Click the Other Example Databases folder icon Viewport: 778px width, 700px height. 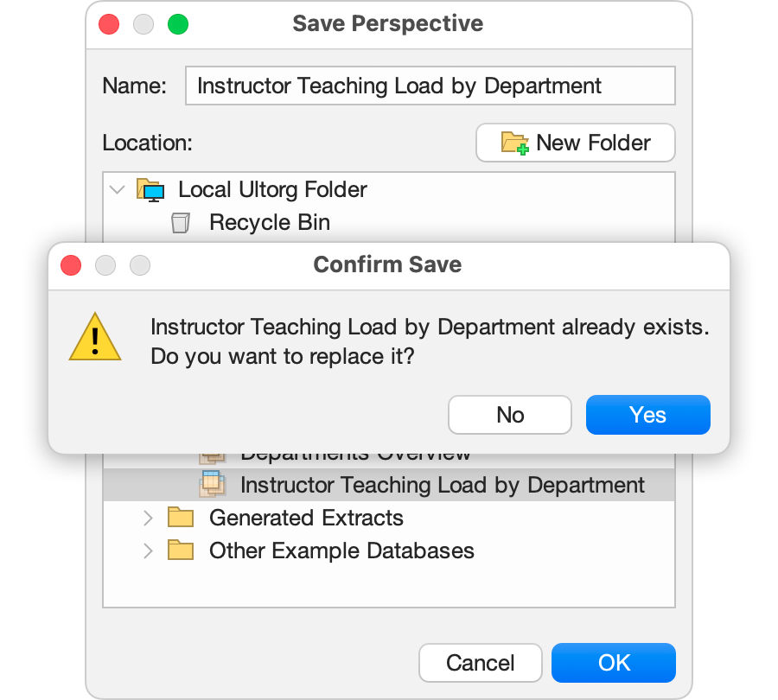[182, 550]
